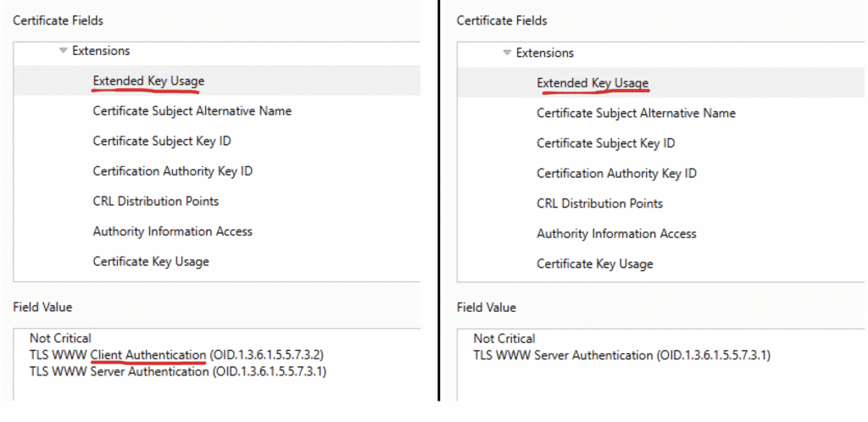The width and height of the screenshot is (868, 422).
Task: Collapse the Extensions triangle in left panel
Action: point(63,51)
